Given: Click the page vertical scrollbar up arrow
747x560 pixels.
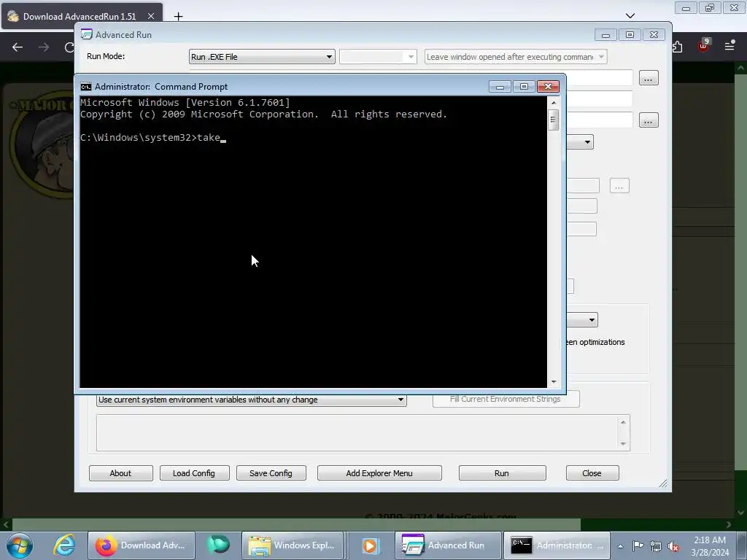Looking at the screenshot, I should tap(740, 68).
